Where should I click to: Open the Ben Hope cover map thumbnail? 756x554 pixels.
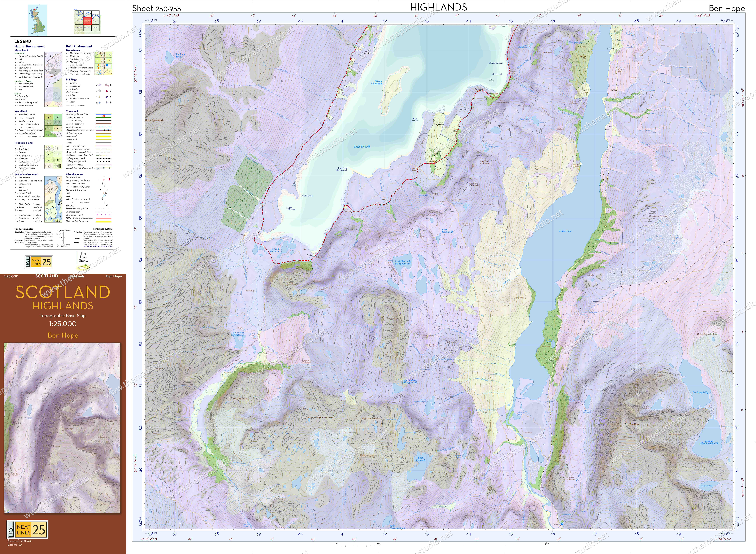coord(62,428)
